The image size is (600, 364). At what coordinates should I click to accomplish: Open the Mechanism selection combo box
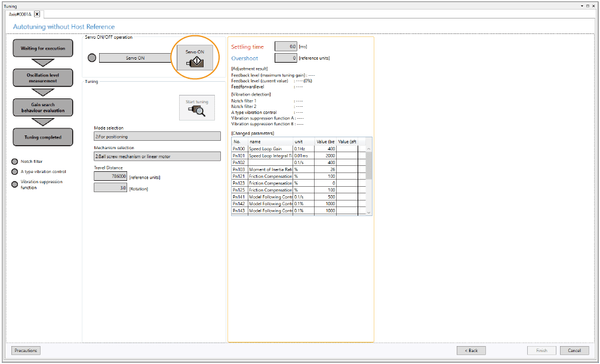click(x=157, y=156)
